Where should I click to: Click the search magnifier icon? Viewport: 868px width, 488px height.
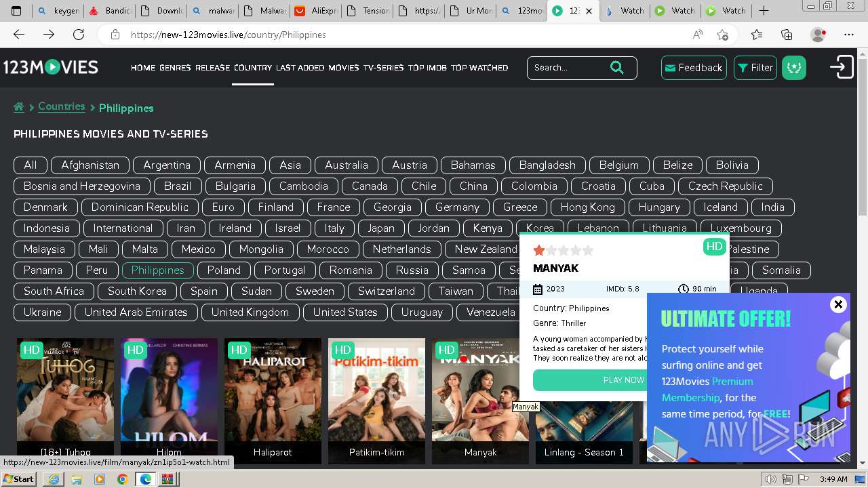(x=616, y=67)
